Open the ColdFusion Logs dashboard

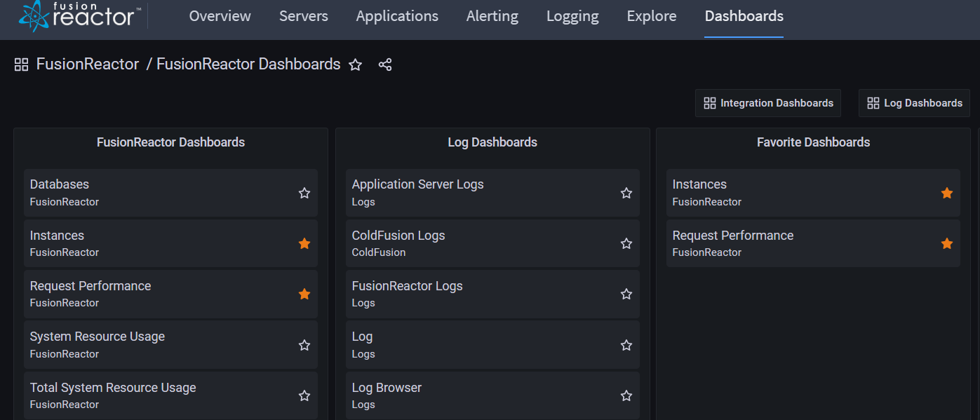[x=492, y=243]
